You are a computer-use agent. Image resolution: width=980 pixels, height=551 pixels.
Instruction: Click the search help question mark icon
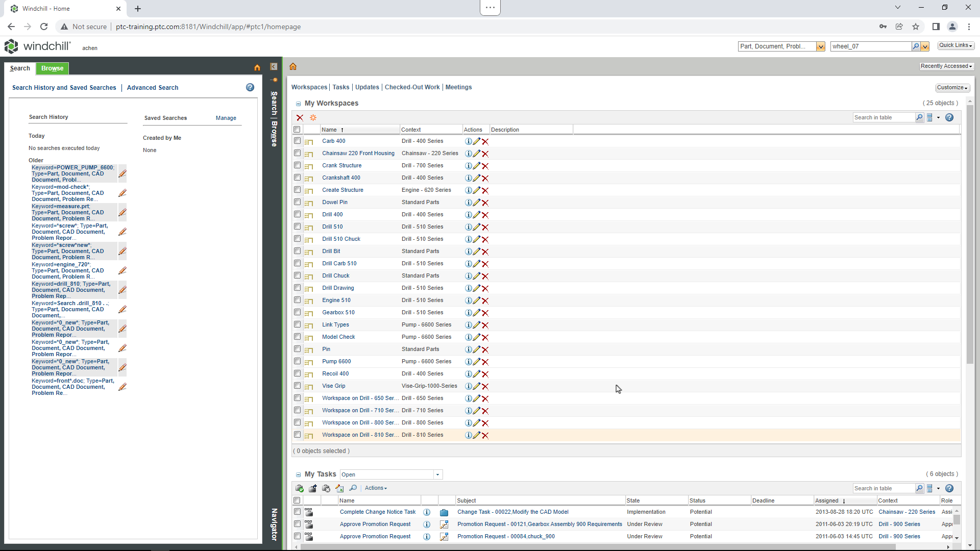250,87
